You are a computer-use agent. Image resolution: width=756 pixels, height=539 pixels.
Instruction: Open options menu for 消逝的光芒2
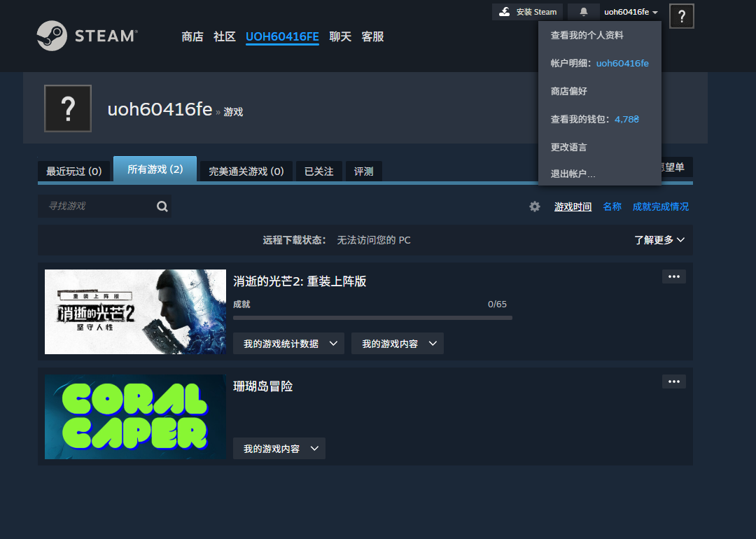click(x=673, y=276)
